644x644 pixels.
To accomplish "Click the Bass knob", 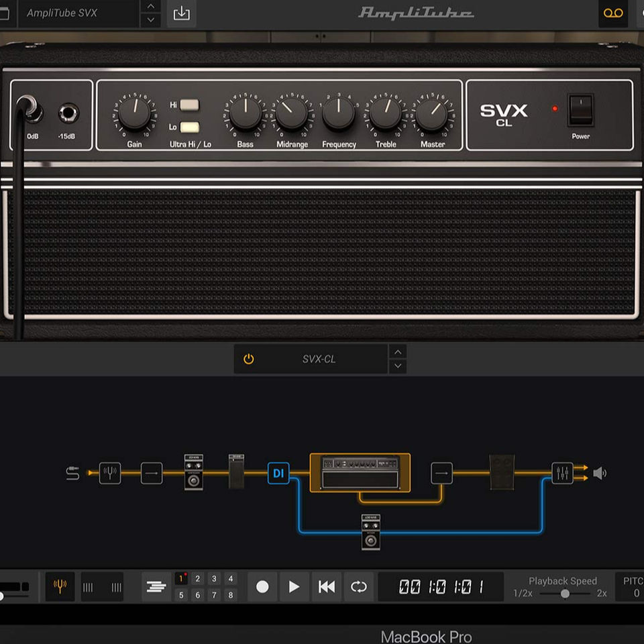I will (x=246, y=113).
